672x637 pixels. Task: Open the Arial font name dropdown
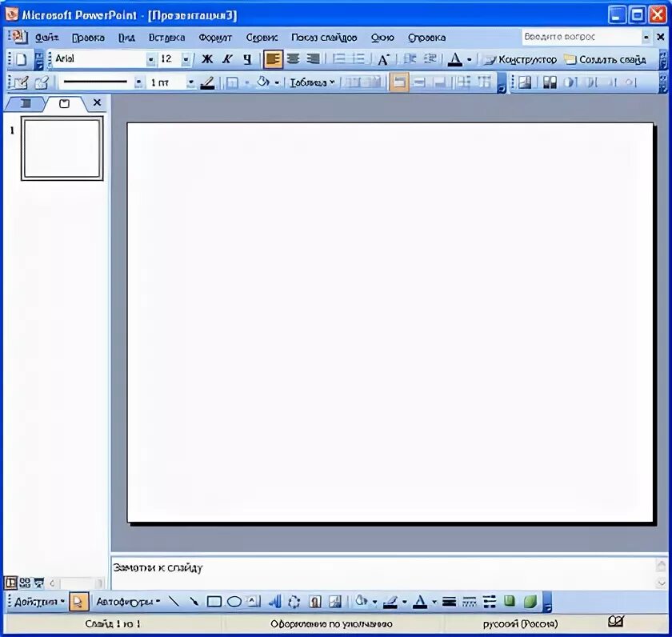click(x=151, y=59)
